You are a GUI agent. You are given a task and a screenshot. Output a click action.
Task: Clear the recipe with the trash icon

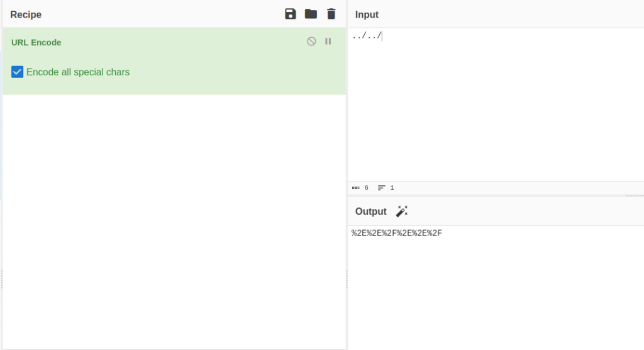coord(331,14)
